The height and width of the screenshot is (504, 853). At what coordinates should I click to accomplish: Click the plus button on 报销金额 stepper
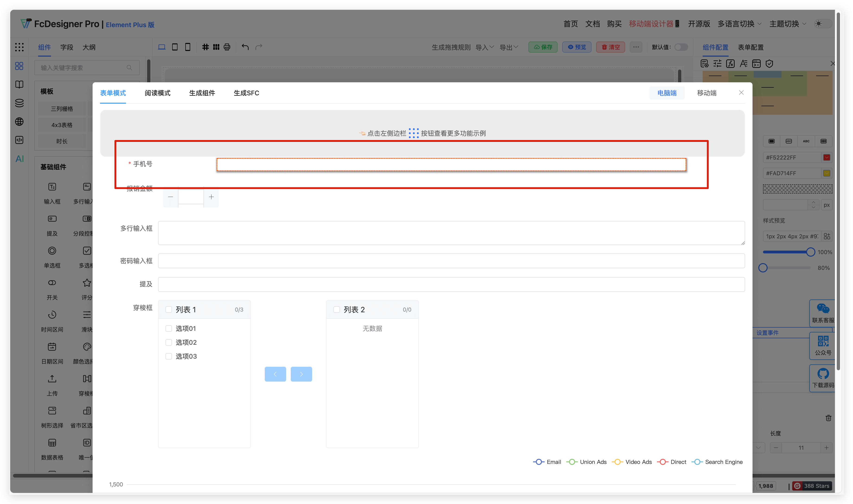211,197
